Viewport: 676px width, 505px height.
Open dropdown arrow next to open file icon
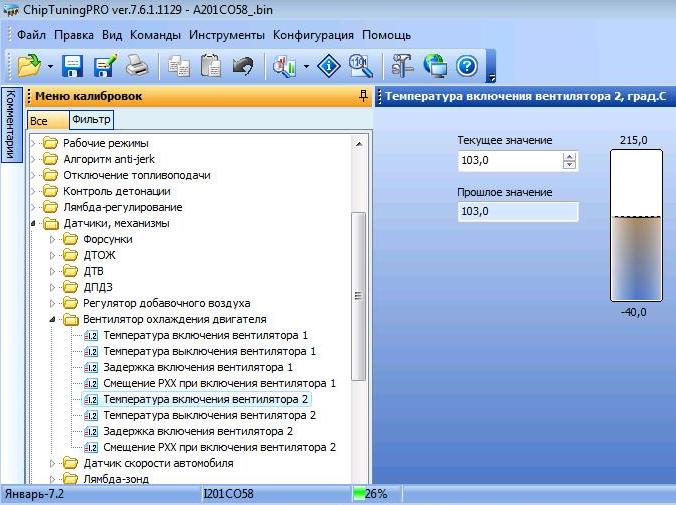(50, 68)
